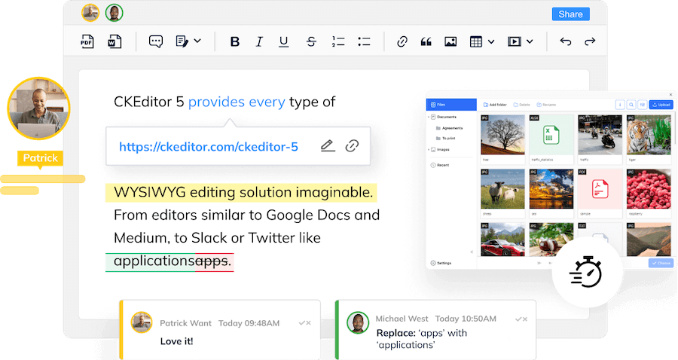Click Add folder in file manager

click(495, 105)
